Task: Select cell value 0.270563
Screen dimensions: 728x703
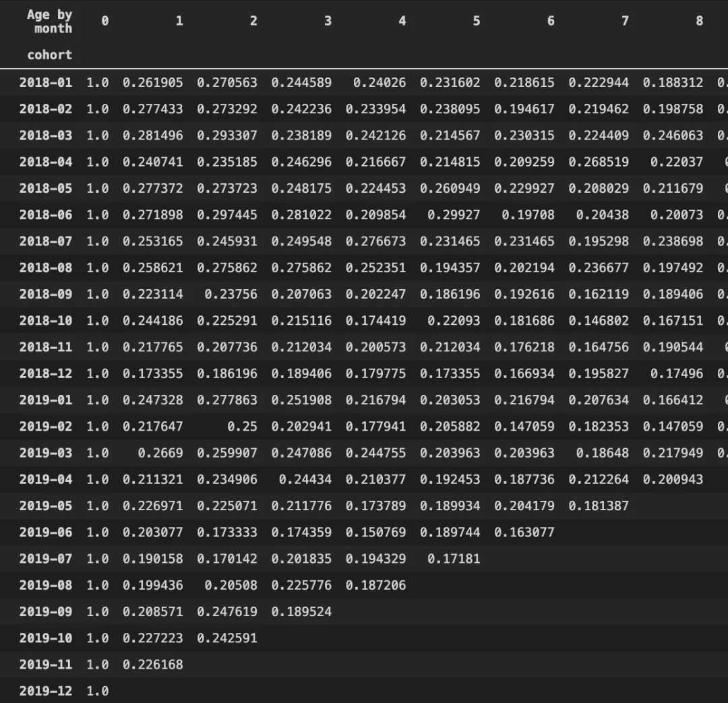Action: coord(227,82)
